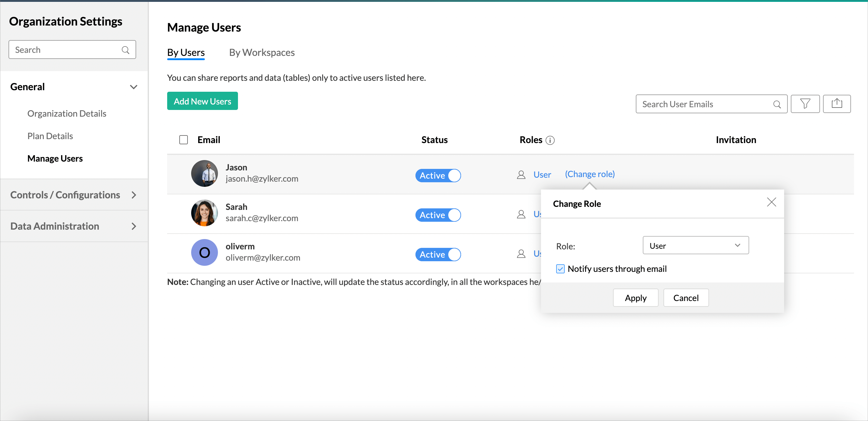Viewport: 868px width, 421px height.
Task: Click the Roles info icon
Action: pyautogui.click(x=550, y=140)
